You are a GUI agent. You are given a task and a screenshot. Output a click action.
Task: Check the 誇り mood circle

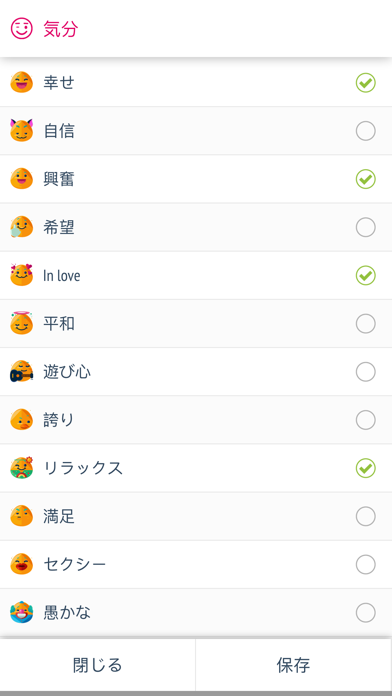[x=365, y=420]
